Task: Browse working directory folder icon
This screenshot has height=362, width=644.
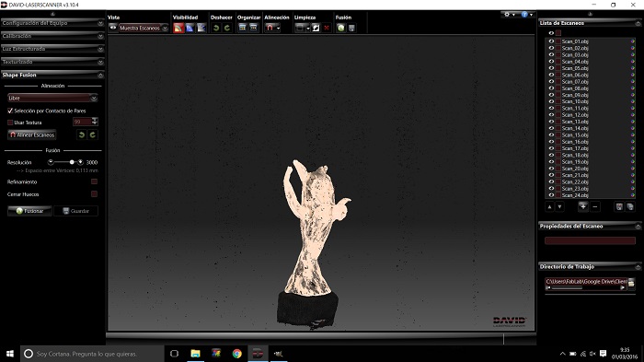Action: [631, 283]
